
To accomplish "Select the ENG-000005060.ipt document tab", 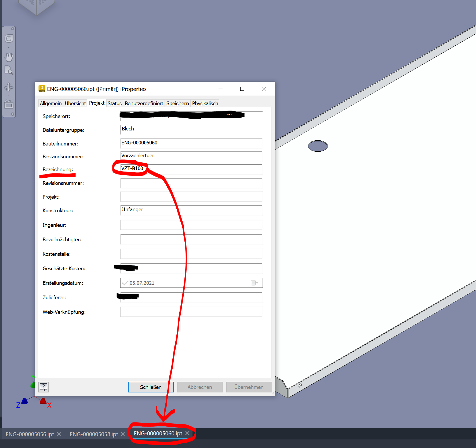I will coord(158,434).
